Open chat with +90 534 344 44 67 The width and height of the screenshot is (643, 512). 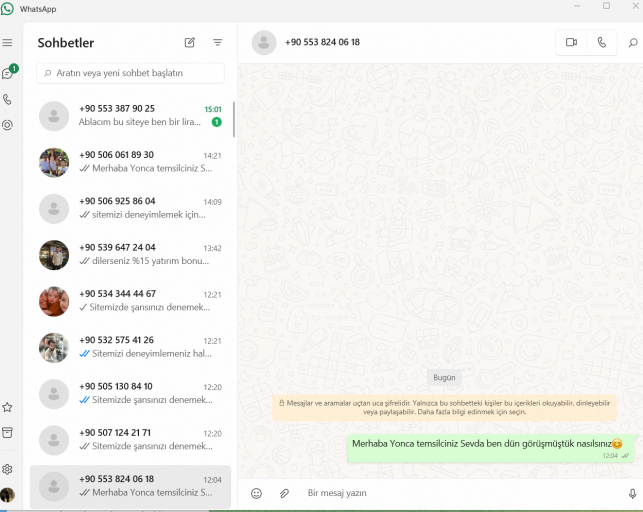[x=130, y=301]
